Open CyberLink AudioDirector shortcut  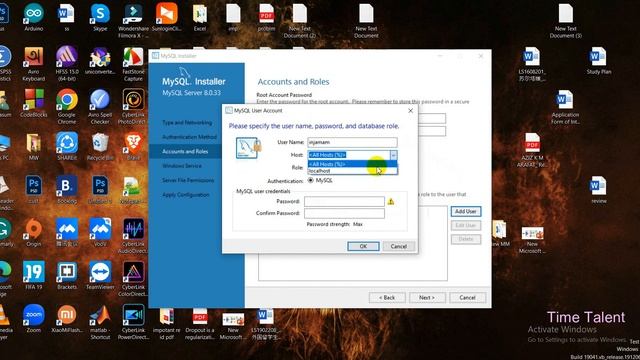point(133,236)
